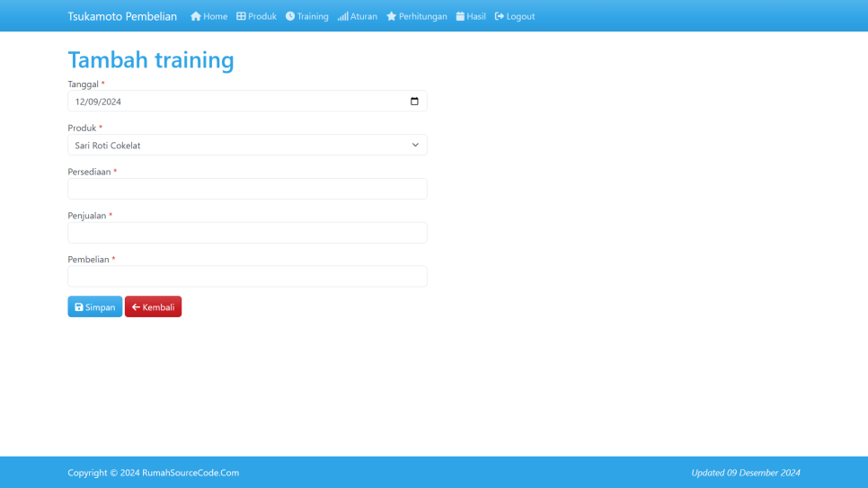Focus the Persediaan input field
The height and width of the screenshot is (488, 868).
pyautogui.click(x=247, y=189)
